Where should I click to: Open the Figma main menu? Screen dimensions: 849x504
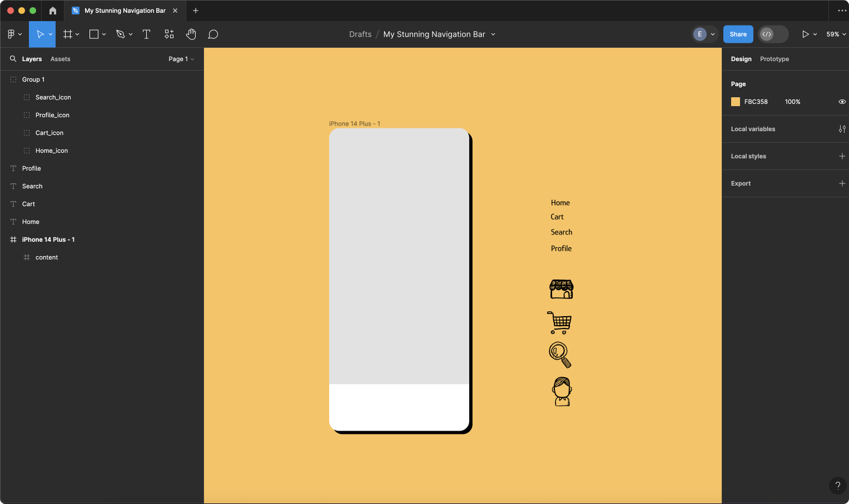pos(13,34)
